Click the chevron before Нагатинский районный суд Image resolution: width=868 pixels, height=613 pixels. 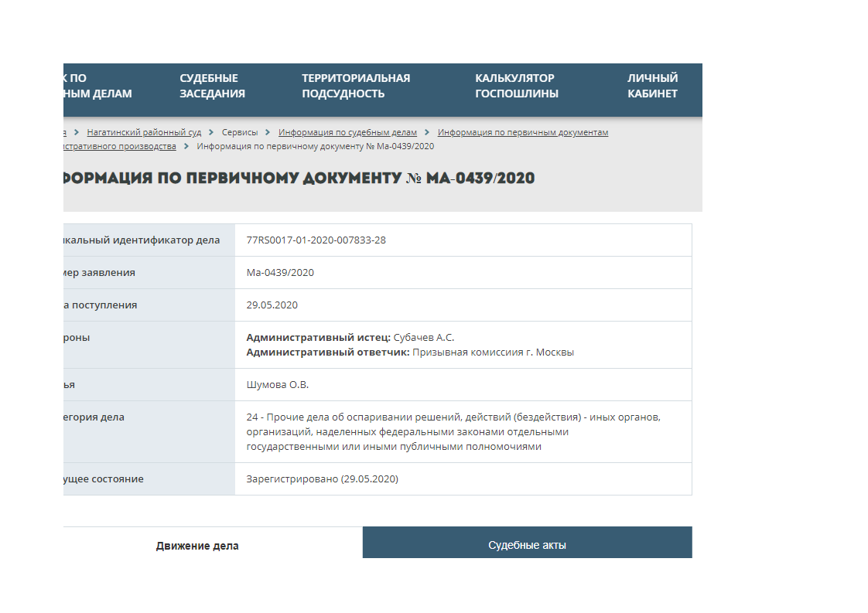[77, 132]
